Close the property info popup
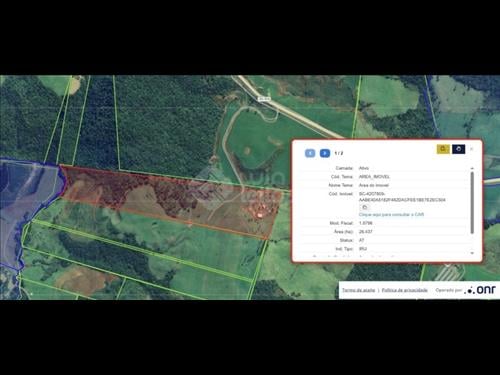The height and width of the screenshot is (375, 500). tap(472, 149)
